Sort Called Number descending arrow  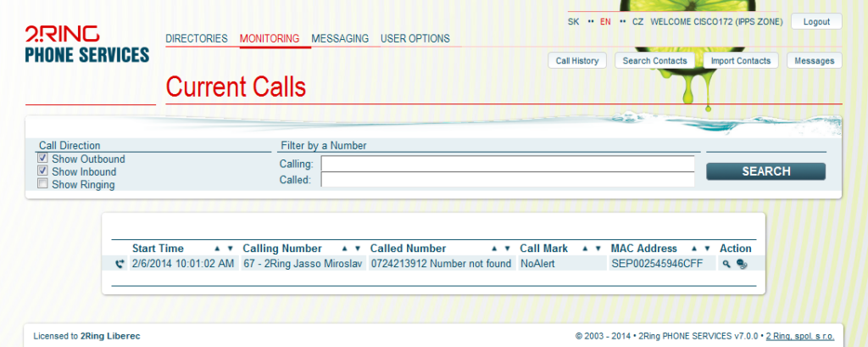(x=507, y=249)
